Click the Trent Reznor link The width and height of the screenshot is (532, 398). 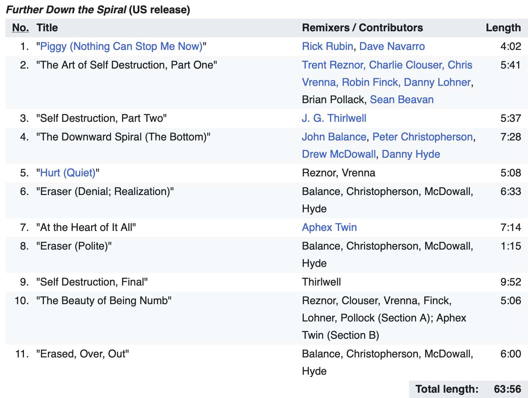coord(332,65)
